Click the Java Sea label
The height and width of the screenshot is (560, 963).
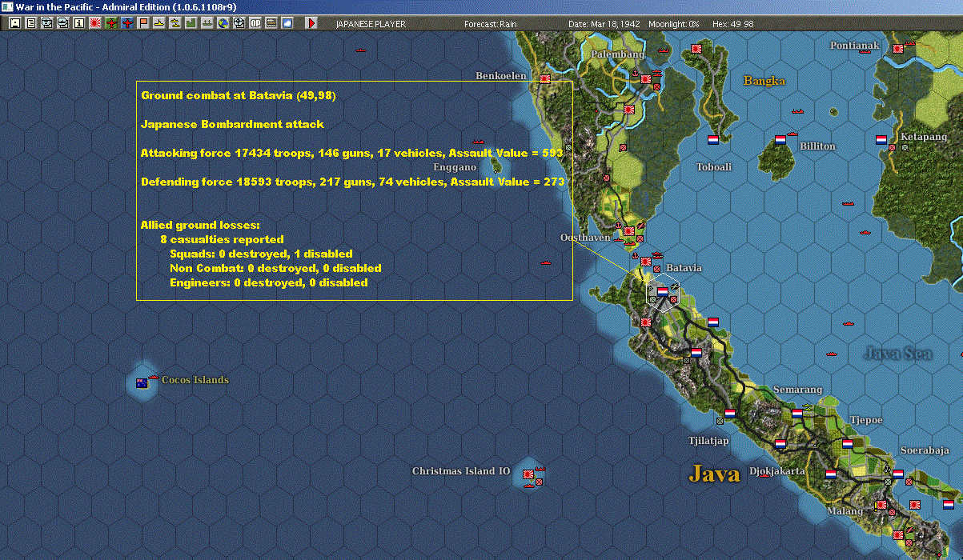tap(897, 353)
